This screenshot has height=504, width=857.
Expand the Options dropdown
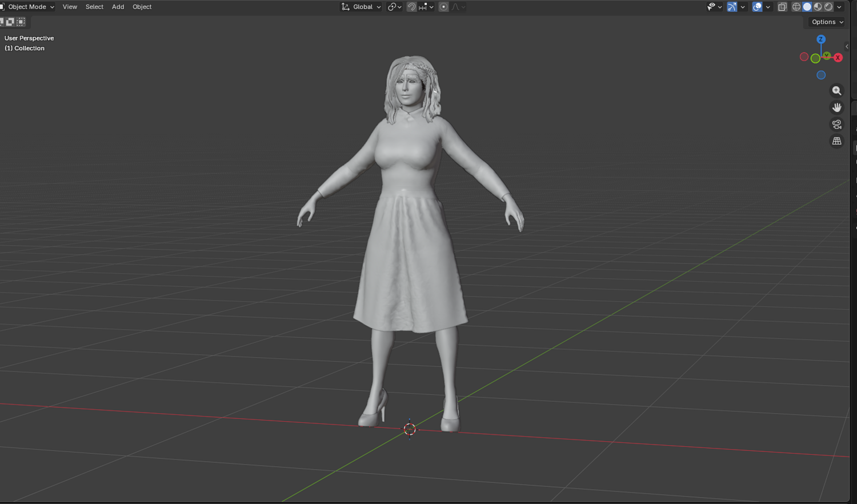827,22
